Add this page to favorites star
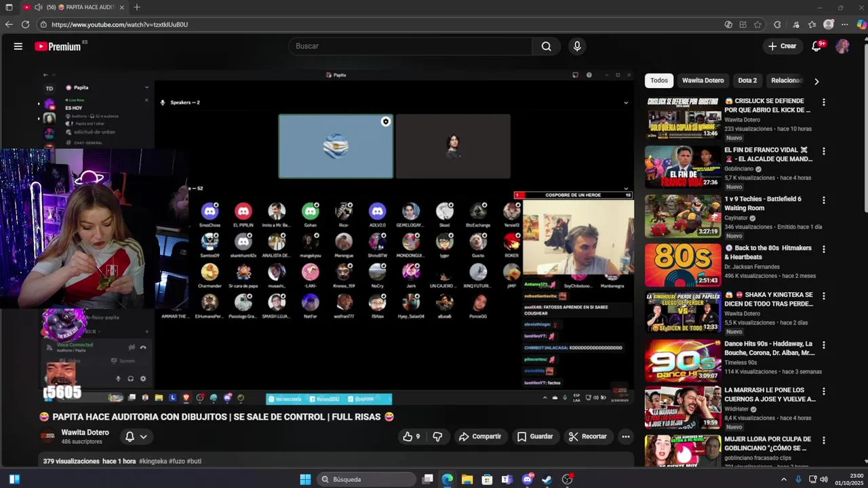Viewport: 868px width, 488px height. [x=757, y=24]
